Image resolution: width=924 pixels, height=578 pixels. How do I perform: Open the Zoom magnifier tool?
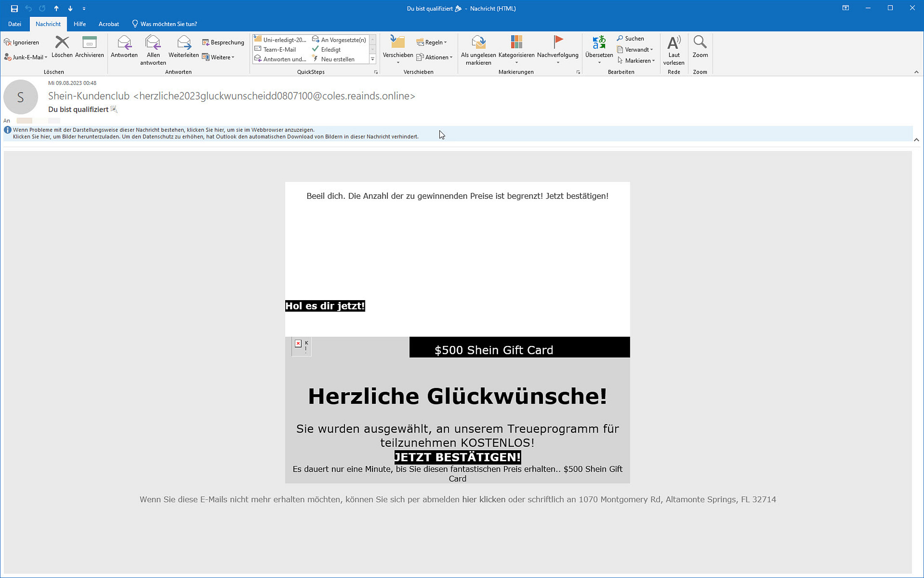(700, 43)
